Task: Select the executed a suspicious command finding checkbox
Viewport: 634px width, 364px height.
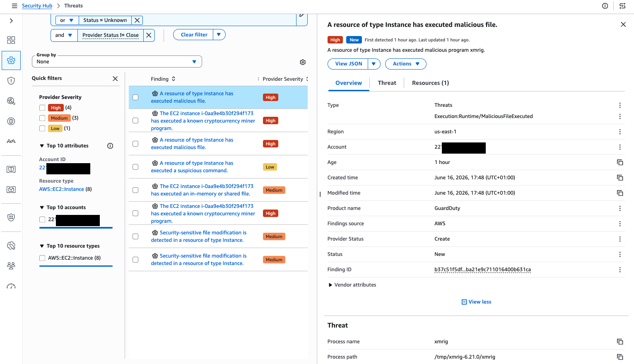Action: [135, 167]
